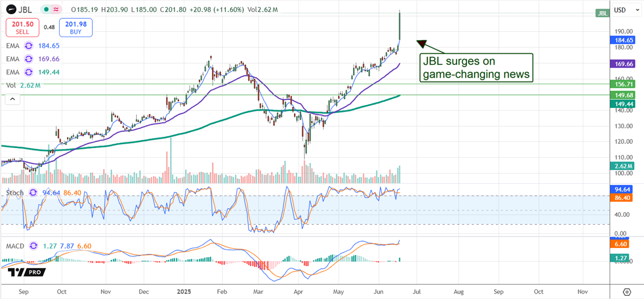
Task: Click the 0.48 spread value
Action: coord(49,27)
